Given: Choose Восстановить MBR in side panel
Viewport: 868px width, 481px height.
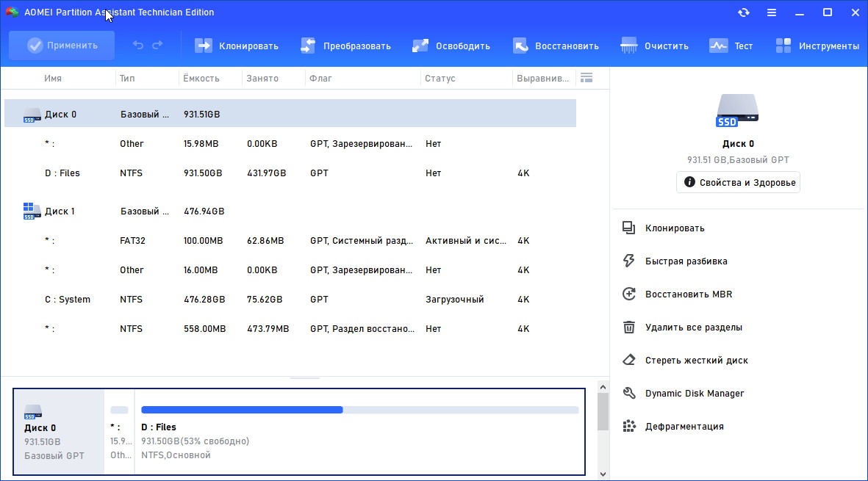Looking at the screenshot, I should [688, 294].
